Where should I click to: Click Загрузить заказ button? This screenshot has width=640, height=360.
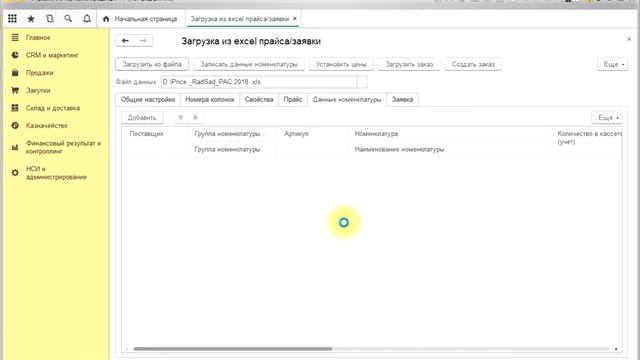pos(409,64)
